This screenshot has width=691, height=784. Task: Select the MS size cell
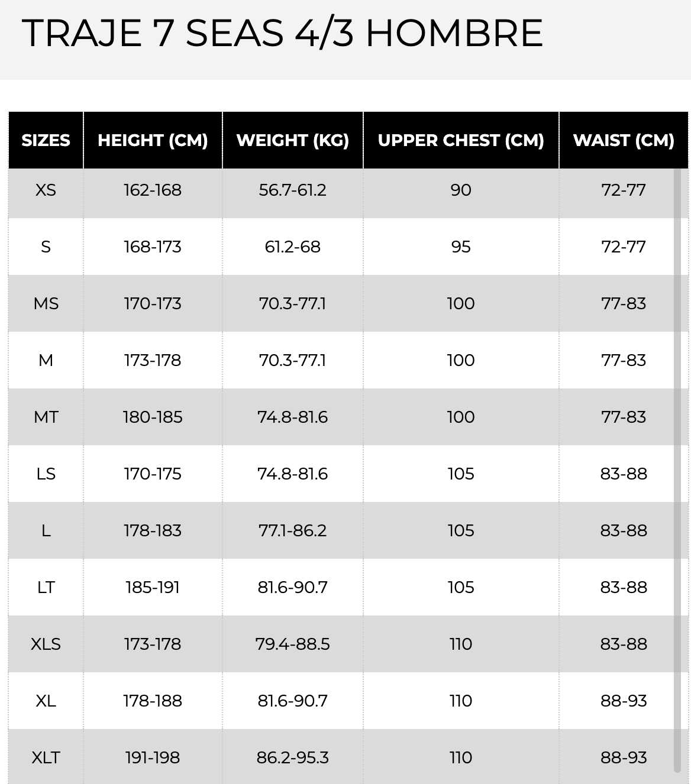(x=46, y=303)
